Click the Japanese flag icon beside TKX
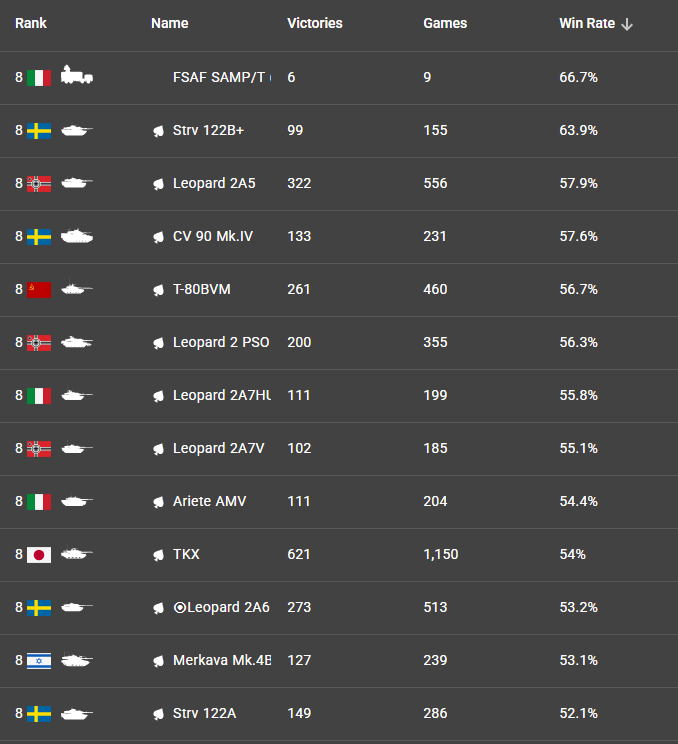678x744 pixels. point(39,554)
